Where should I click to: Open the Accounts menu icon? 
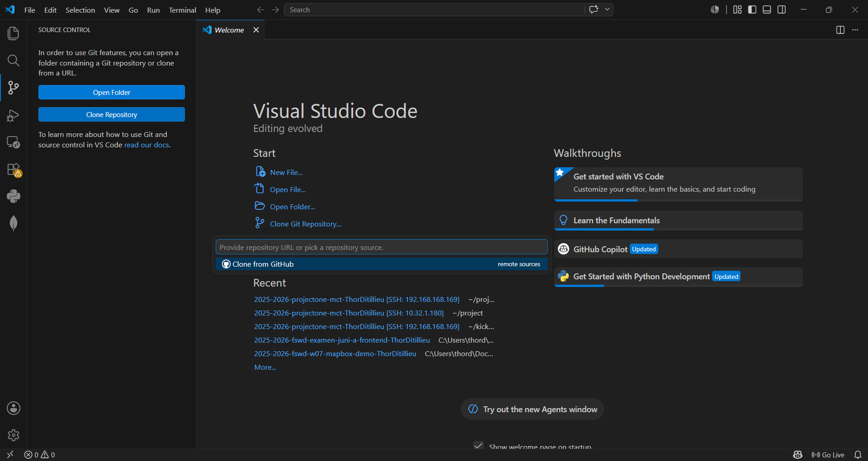[x=13, y=408]
